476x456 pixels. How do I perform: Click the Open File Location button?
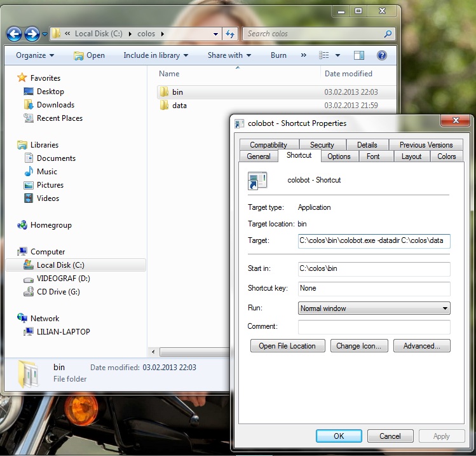(x=287, y=346)
